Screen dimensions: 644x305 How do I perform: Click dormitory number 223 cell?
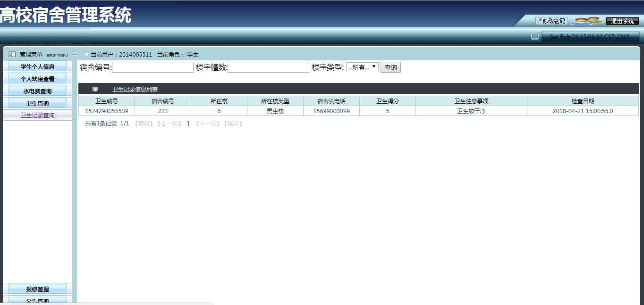tap(163, 111)
